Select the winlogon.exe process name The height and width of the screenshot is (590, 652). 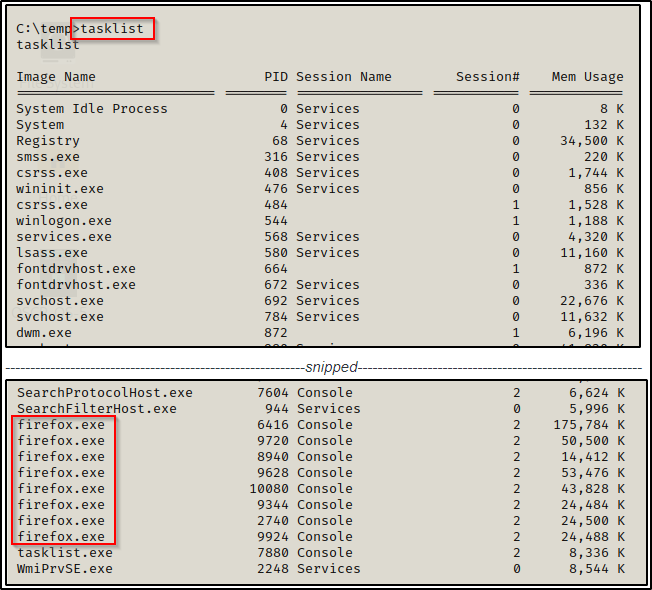tap(64, 221)
